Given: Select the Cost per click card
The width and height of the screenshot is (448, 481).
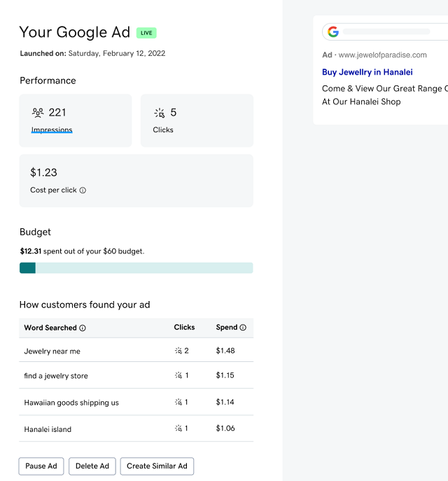Looking at the screenshot, I should pyautogui.click(x=136, y=181).
